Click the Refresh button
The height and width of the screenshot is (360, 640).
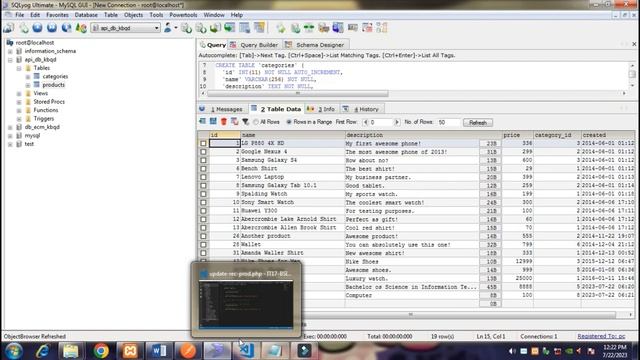[478, 122]
